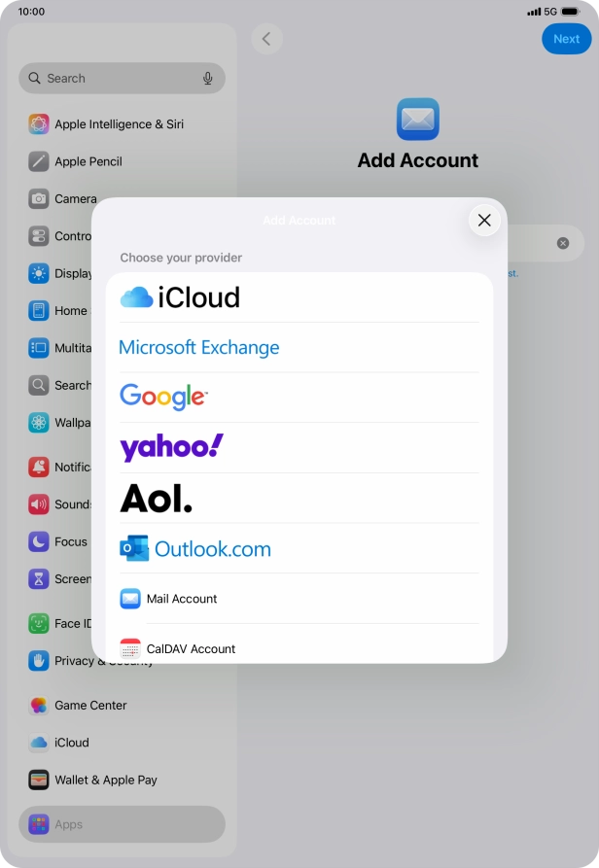Viewport: 599px width, 868px height.
Task: Clear the text field with the x icon
Action: pos(563,243)
